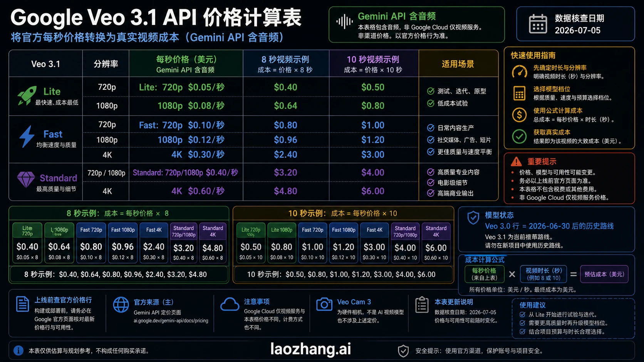The height and width of the screenshot is (362, 644).
Task: Click the Veo 3.0 行 history route text
Action: pyautogui.click(x=549, y=226)
